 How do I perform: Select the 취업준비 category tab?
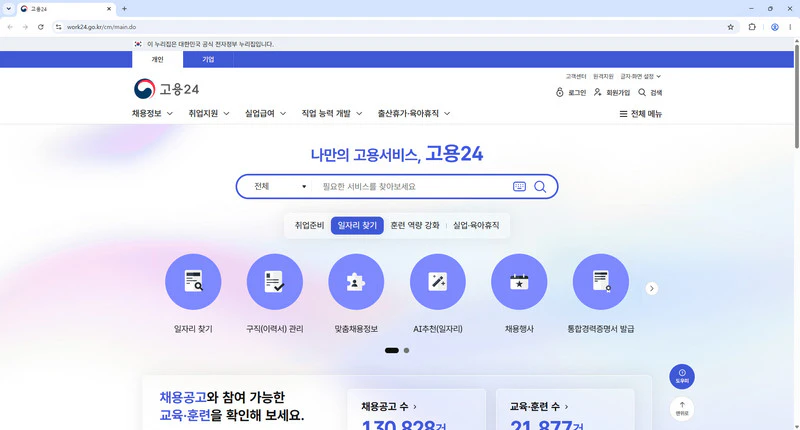[x=309, y=225]
